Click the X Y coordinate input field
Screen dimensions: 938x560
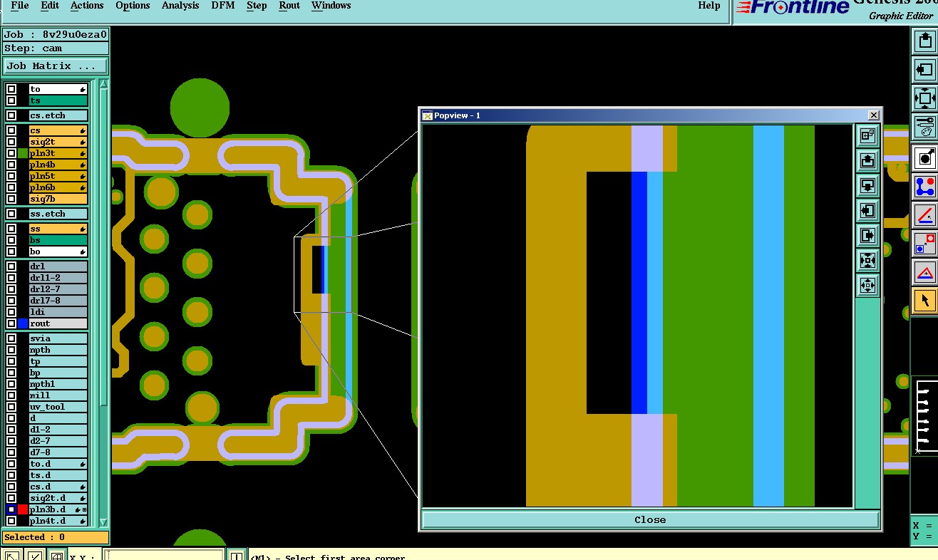click(164, 556)
